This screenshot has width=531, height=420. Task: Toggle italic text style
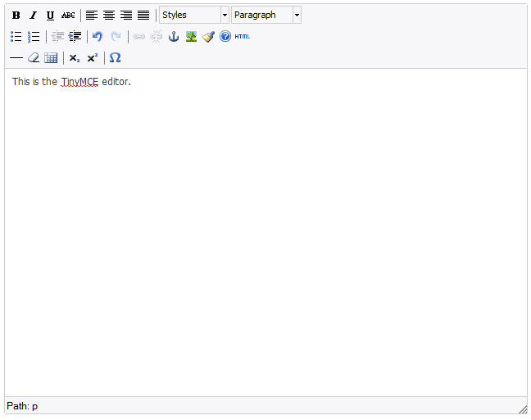(34, 16)
